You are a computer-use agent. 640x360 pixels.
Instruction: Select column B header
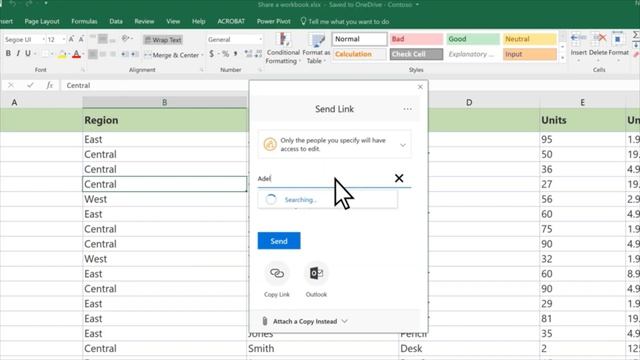pyautogui.click(x=164, y=102)
